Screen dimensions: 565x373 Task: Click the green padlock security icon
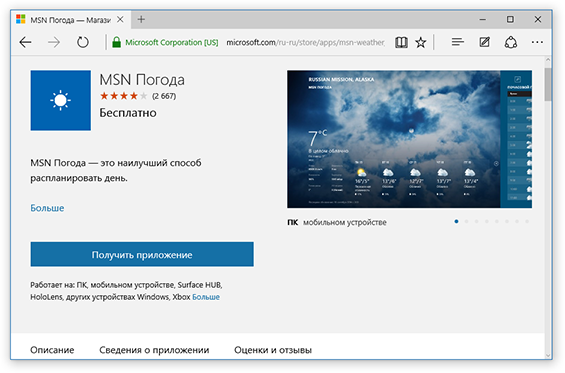coord(116,42)
